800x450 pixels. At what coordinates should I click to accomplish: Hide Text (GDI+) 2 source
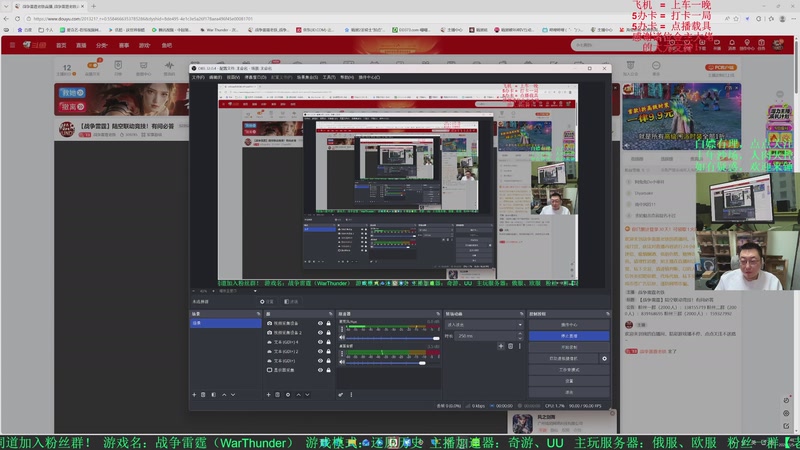coord(320,352)
